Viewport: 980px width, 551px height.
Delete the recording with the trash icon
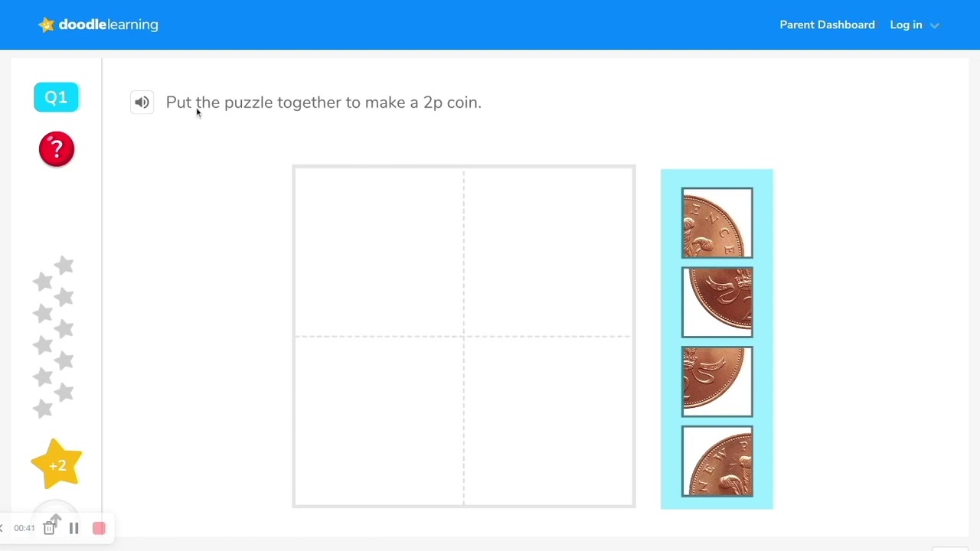pyautogui.click(x=49, y=528)
